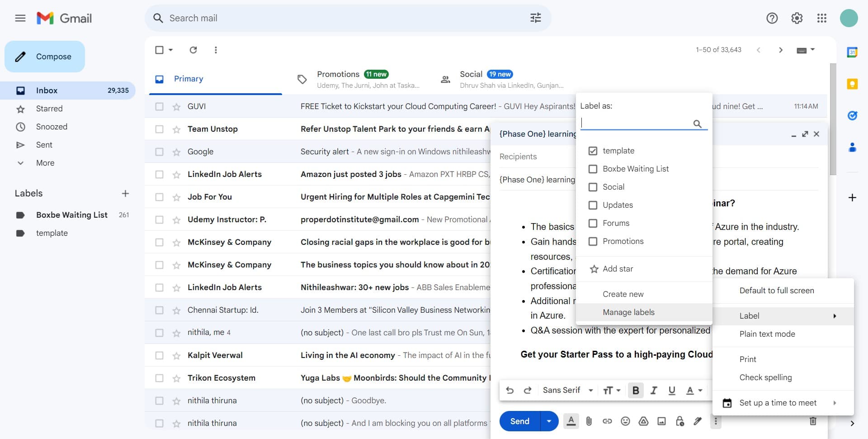Open Google Keep from the side panel

click(x=852, y=84)
